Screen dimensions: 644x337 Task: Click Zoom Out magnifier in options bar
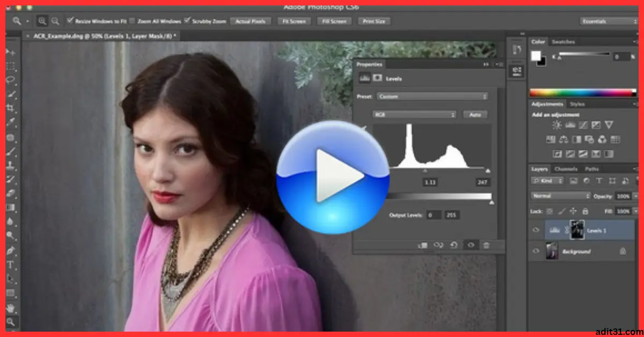click(x=55, y=21)
